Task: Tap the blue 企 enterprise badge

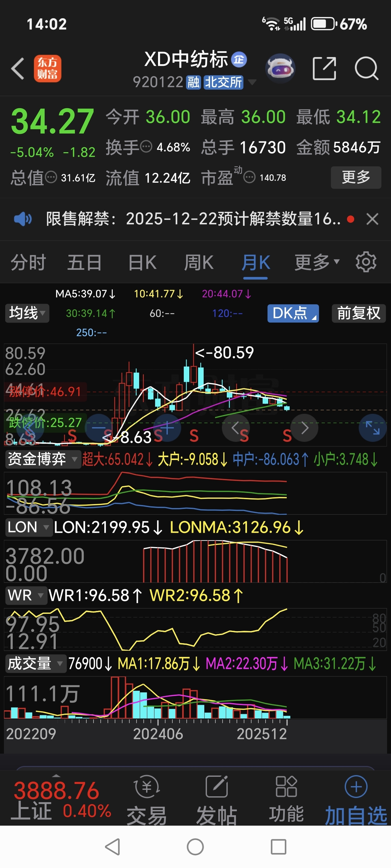Action: (239, 60)
